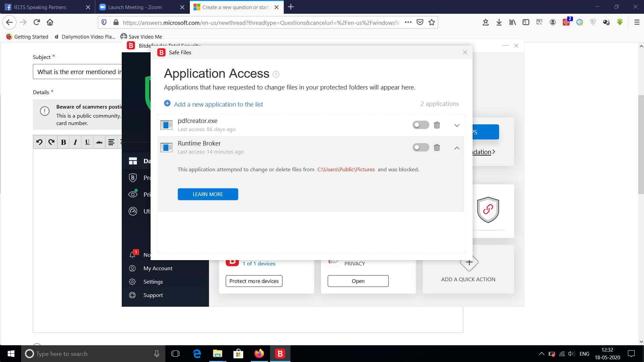Toggle bold formatting in editor
Image resolution: width=644 pixels, height=362 pixels.
(x=63, y=142)
